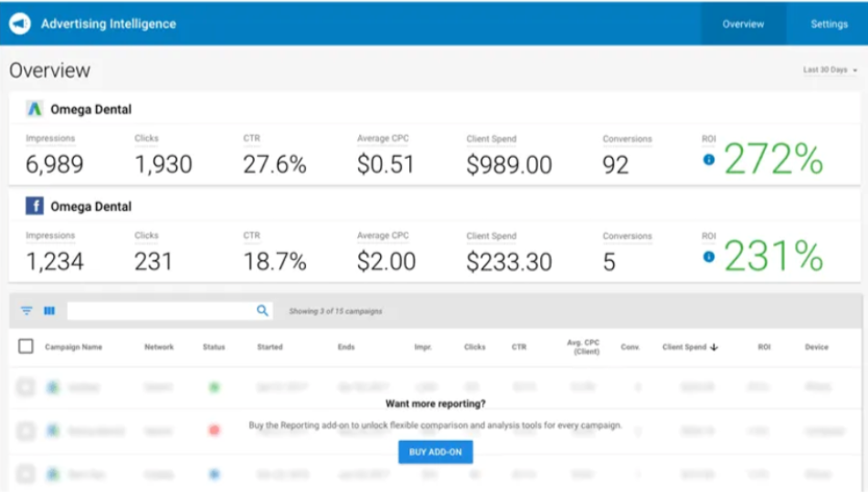Viewport: 868px width, 503px height.
Task: Check the second campaign row checkbox
Action: pos(26,430)
